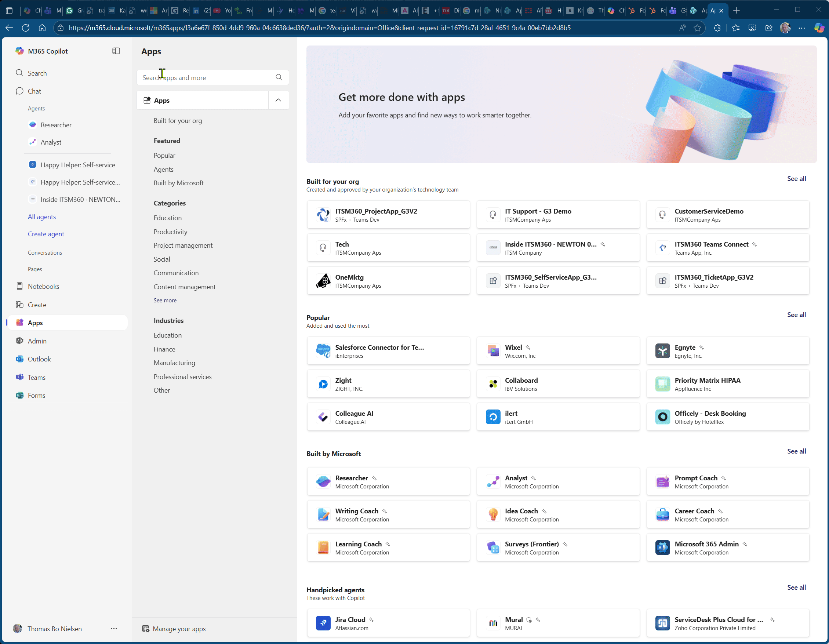Expand See more under Categories
The image size is (829, 644).
coord(165,300)
